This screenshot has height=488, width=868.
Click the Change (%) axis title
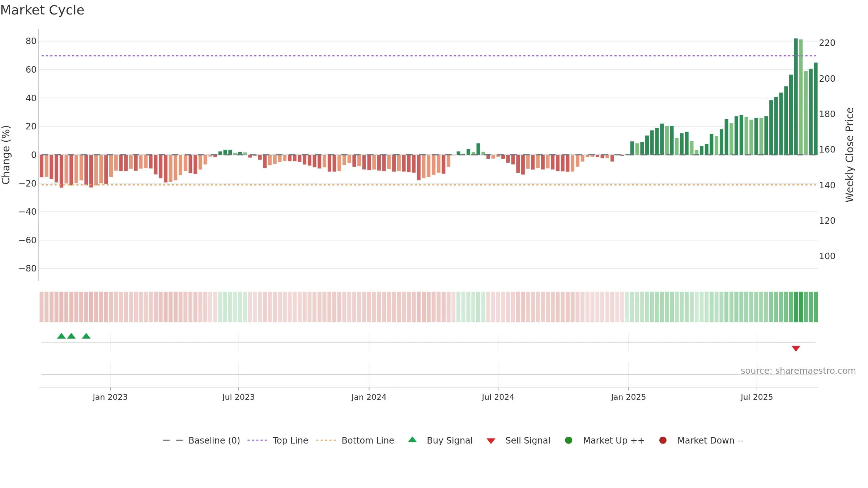(x=6, y=155)
